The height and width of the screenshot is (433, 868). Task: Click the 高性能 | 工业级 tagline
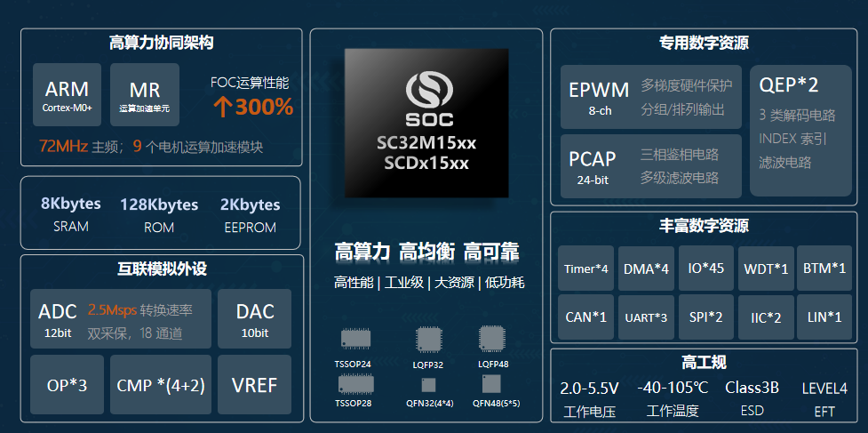pyautogui.click(x=379, y=283)
